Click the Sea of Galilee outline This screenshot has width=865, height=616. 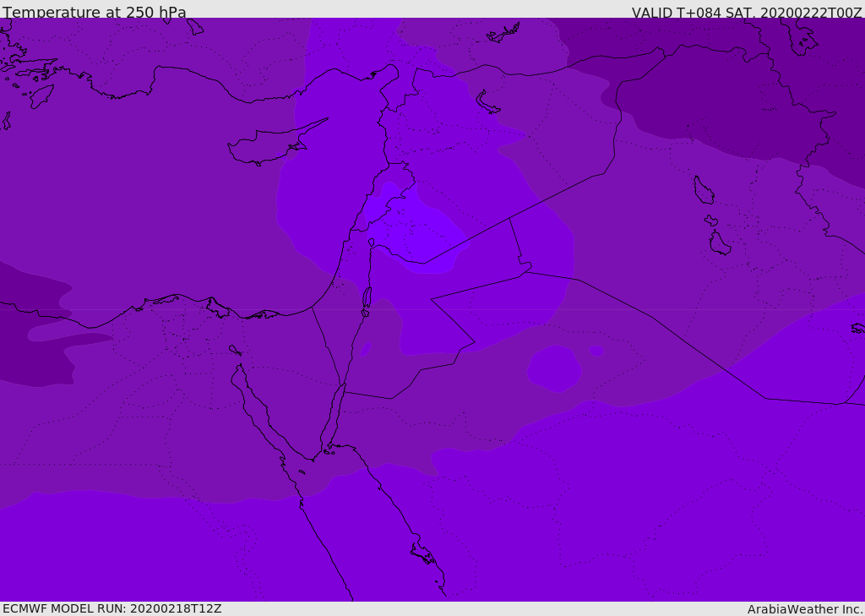click(x=372, y=243)
